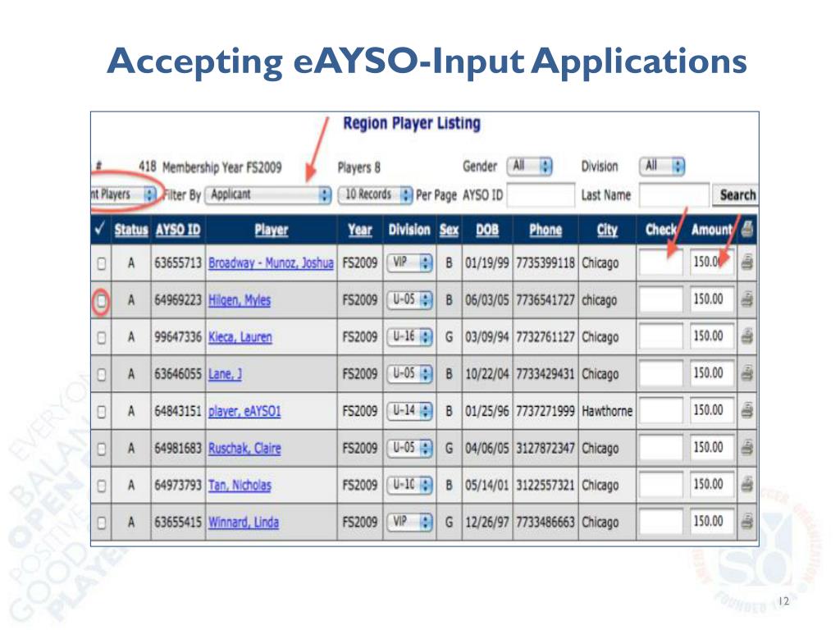Viewport: 840px width, 630px height.
Task: Open the Players dropdown at far left
Action: click(x=124, y=194)
